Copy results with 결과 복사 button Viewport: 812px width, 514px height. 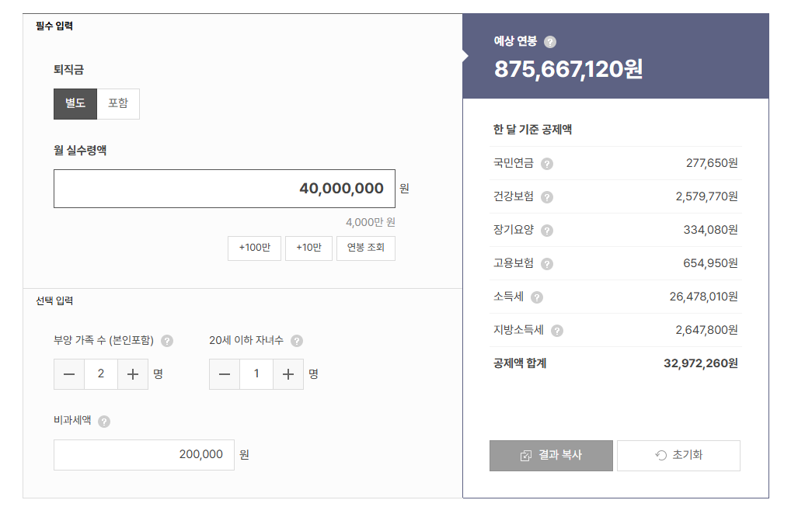click(551, 456)
